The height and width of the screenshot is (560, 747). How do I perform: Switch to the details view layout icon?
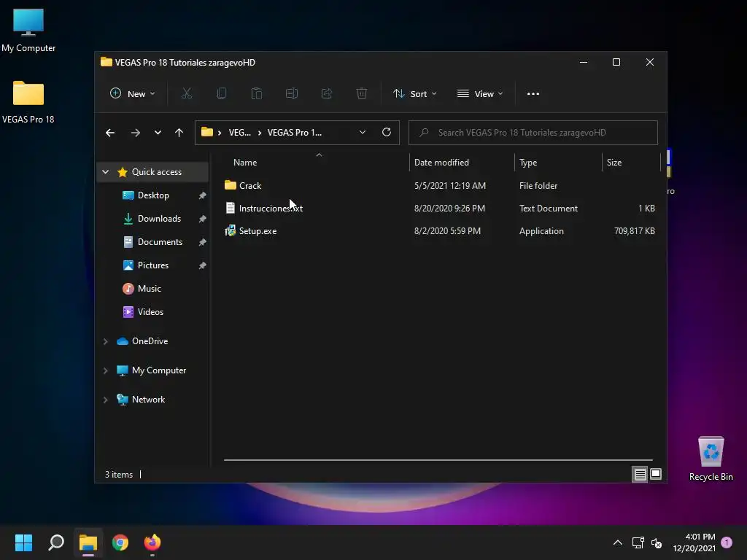coord(640,474)
